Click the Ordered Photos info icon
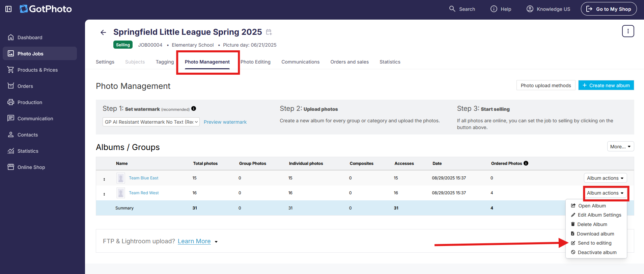The width and height of the screenshot is (644, 274). point(526,163)
